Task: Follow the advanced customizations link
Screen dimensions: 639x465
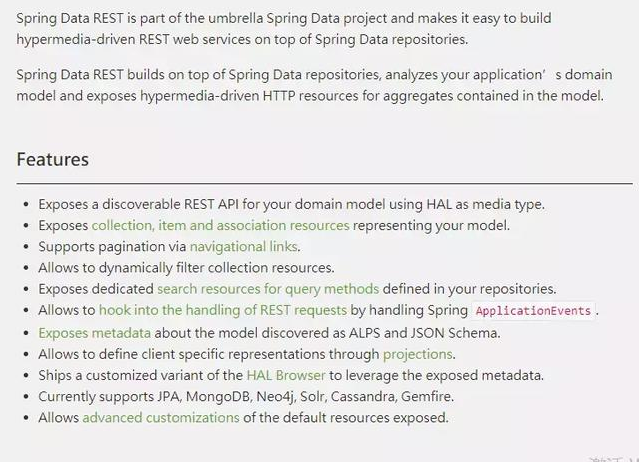Action: (x=161, y=417)
